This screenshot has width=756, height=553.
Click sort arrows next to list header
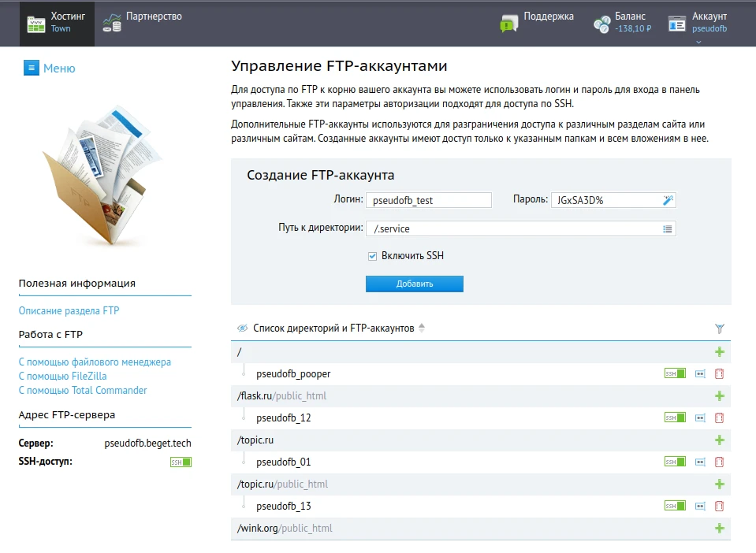[422, 327]
